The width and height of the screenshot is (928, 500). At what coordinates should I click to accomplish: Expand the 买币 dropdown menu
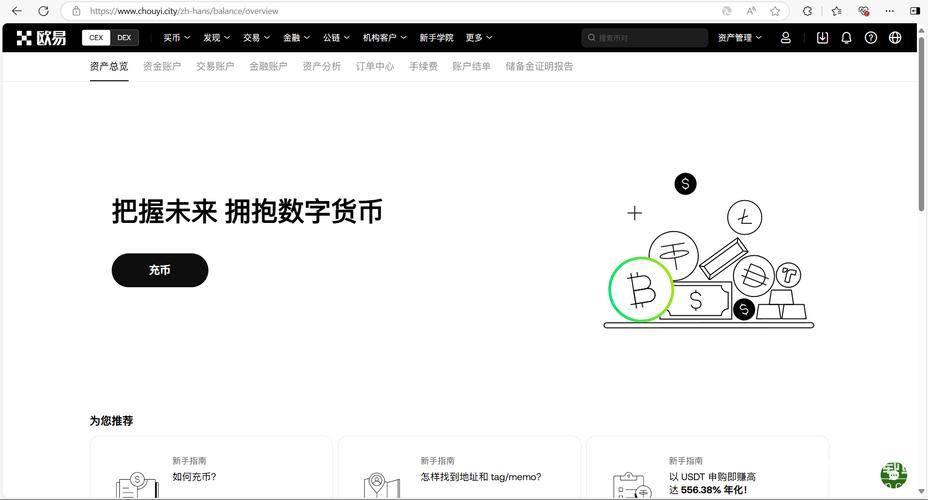[177, 38]
